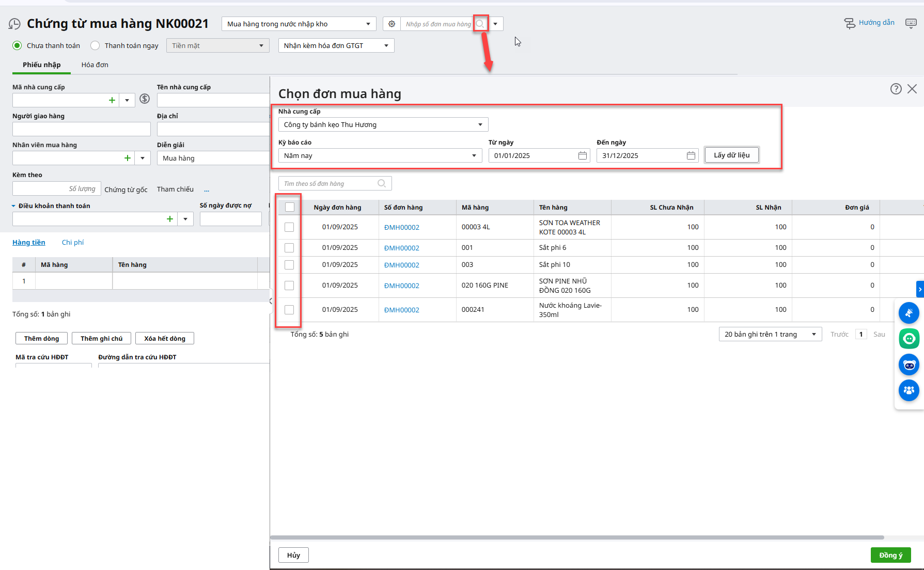Open settings gear next to purchase order input
The width and height of the screenshot is (924, 570).
(x=391, y=24)
